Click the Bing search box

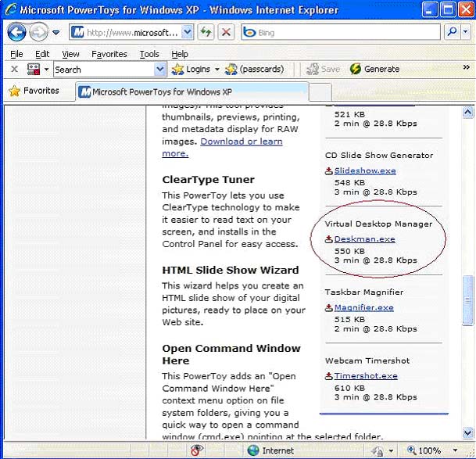341,32
